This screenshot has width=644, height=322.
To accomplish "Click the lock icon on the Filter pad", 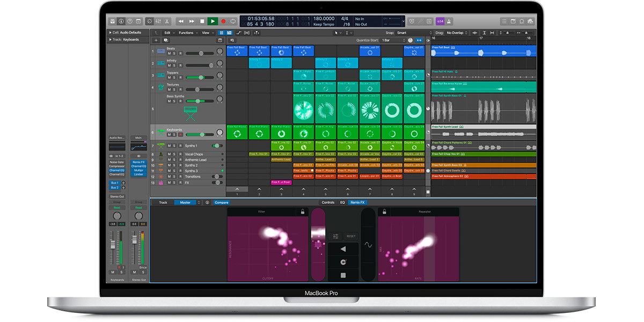I will tap(303, 211).
